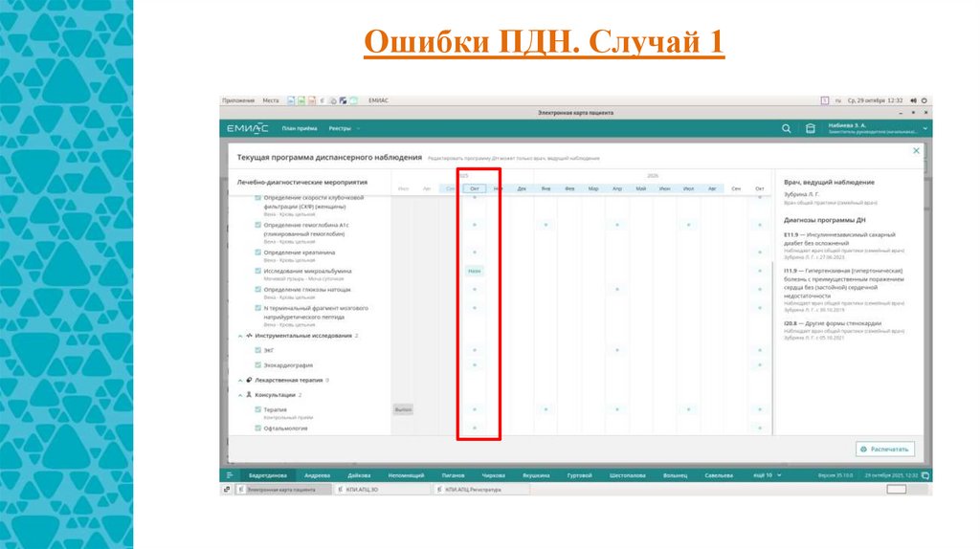Click the Распечатать button

coord(885,450)
